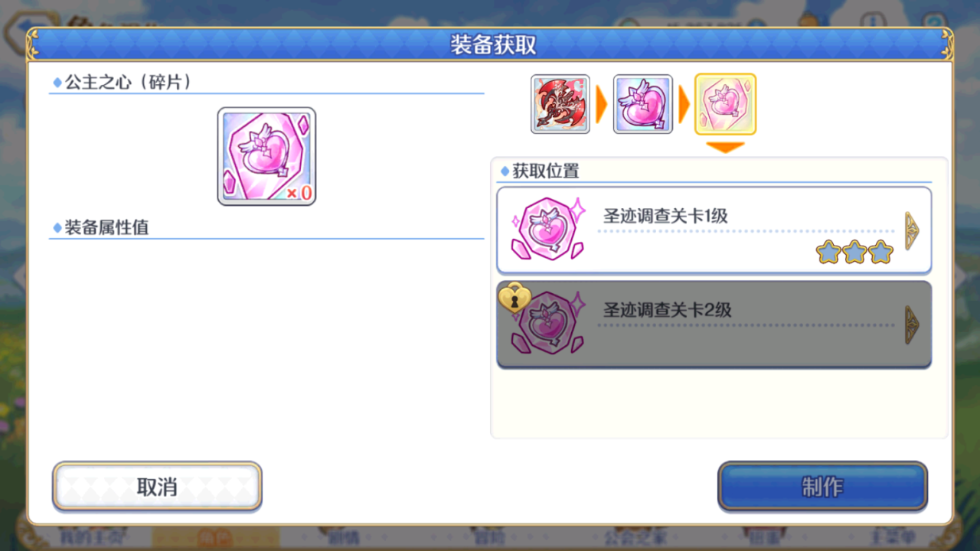
Task: Cancel with the 取消 button
Action: pos(157,486)
